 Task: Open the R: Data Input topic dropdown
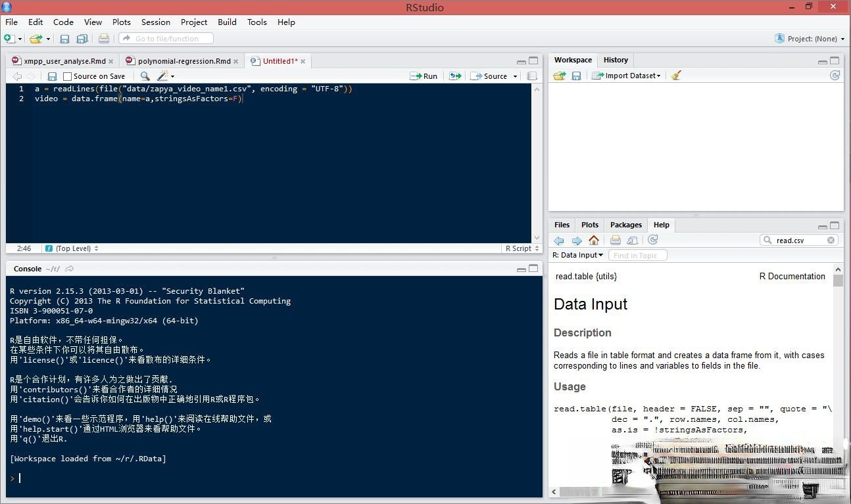(x=577, y=255)
